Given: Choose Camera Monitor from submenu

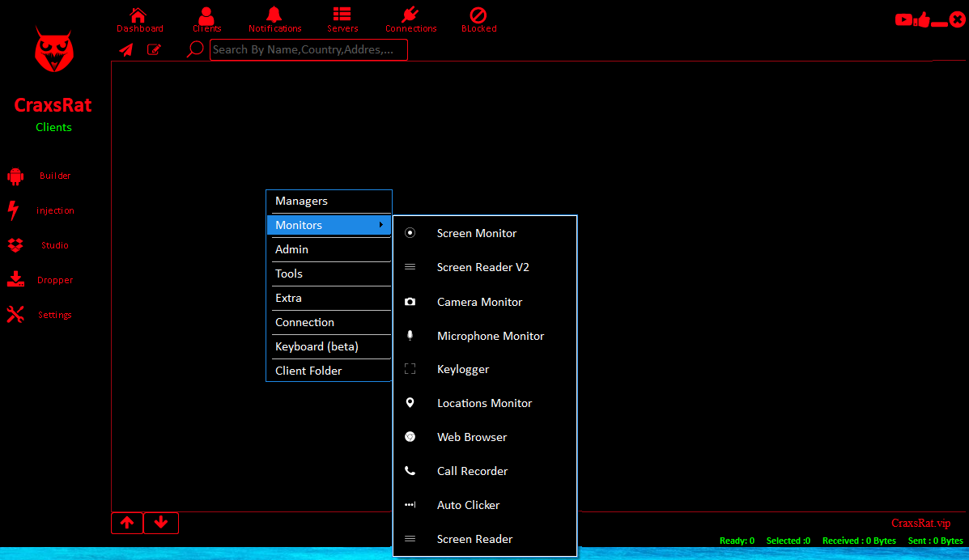Looking at the screenshot, I should [x=485, y=302].
